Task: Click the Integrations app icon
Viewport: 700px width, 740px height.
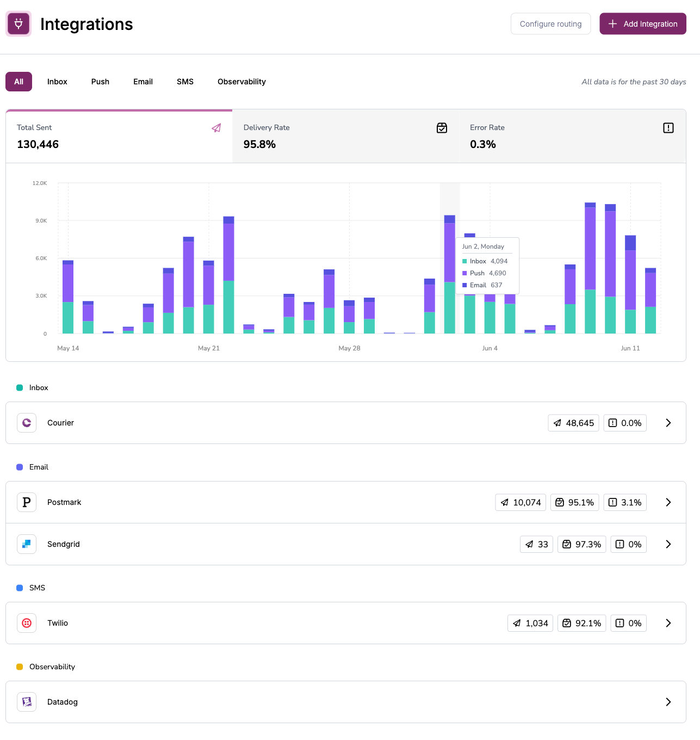Action: 18,23
